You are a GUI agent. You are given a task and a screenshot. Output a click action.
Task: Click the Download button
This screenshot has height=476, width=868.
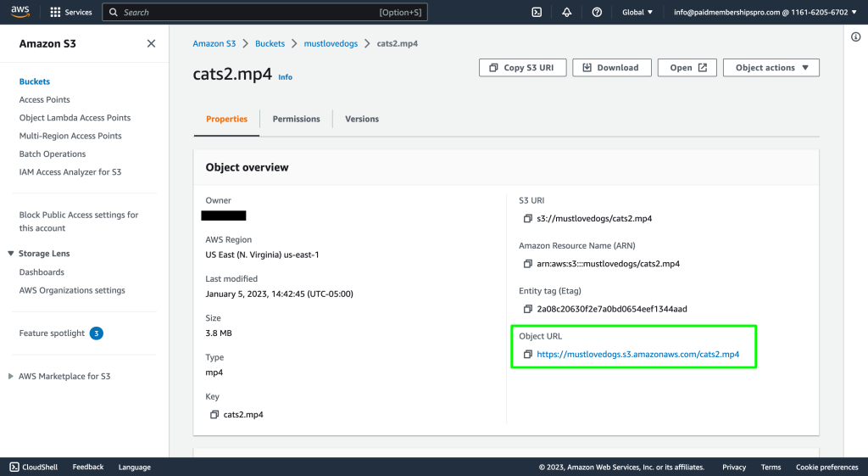(612, 68)
